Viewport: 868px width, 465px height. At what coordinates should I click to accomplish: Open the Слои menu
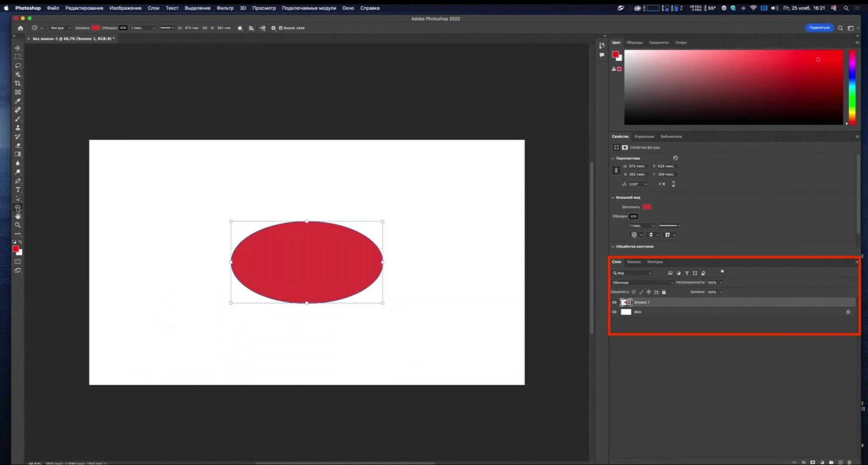point(153,8)
